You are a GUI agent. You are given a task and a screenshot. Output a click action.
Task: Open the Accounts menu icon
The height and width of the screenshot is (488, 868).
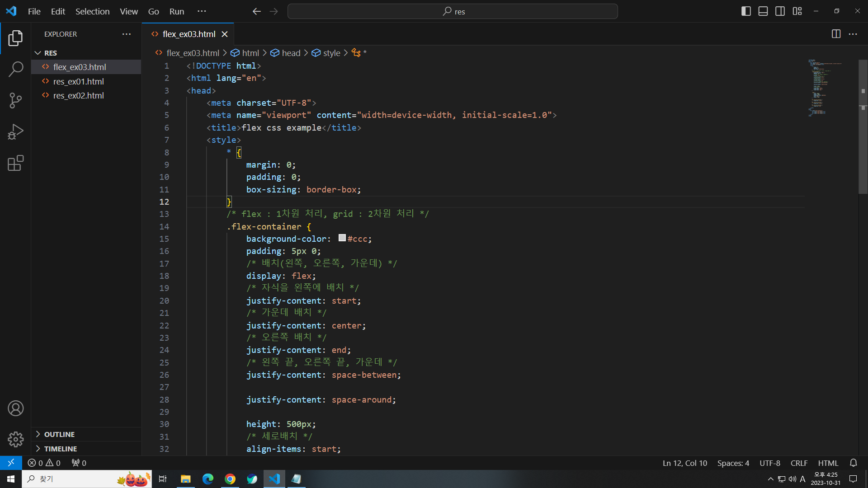[16, 408]
